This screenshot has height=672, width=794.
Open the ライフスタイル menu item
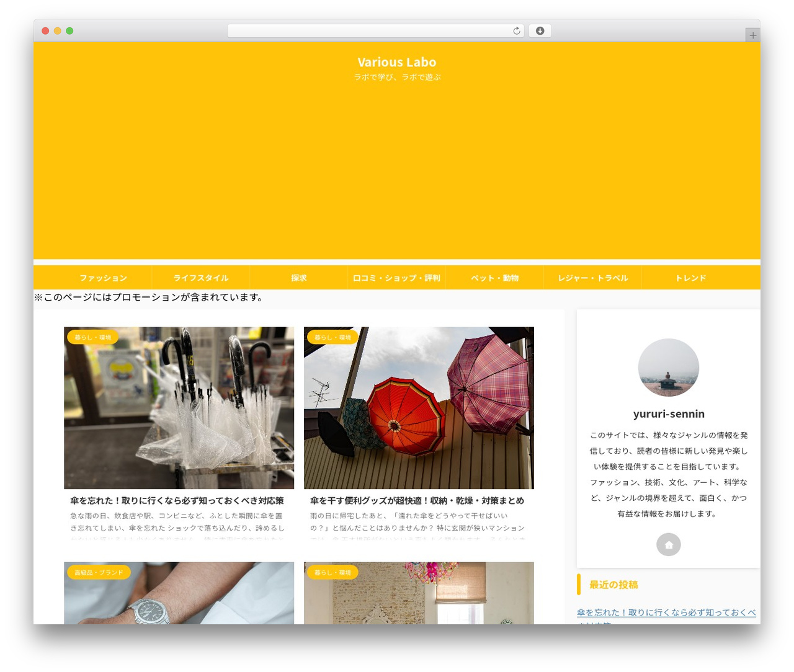201,278
